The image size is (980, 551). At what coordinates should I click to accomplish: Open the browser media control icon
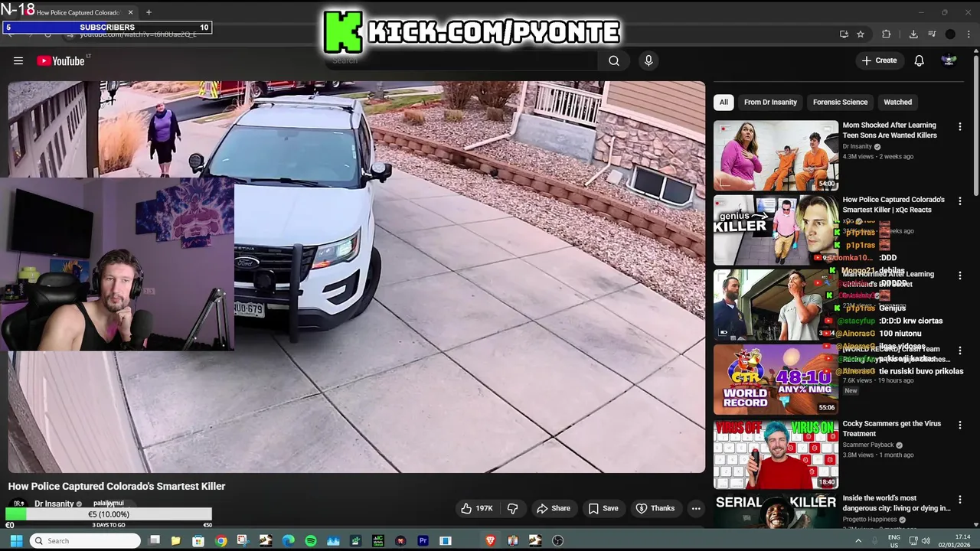(932, 34)
